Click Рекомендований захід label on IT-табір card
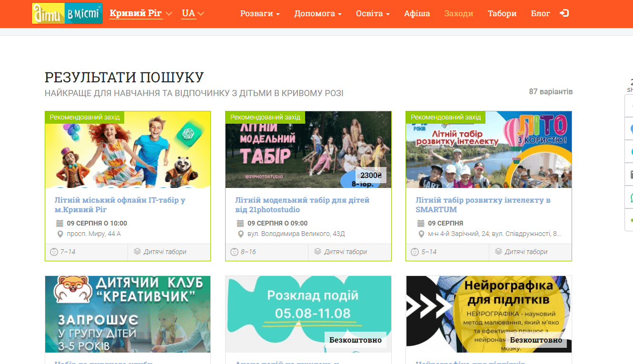This screenshot has height=364, width=633. coord(85,117)
